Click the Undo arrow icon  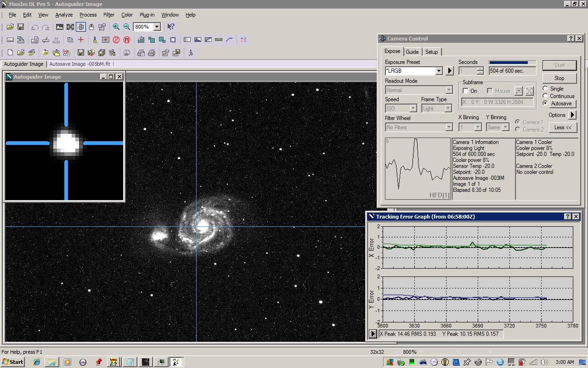point(35,27)
